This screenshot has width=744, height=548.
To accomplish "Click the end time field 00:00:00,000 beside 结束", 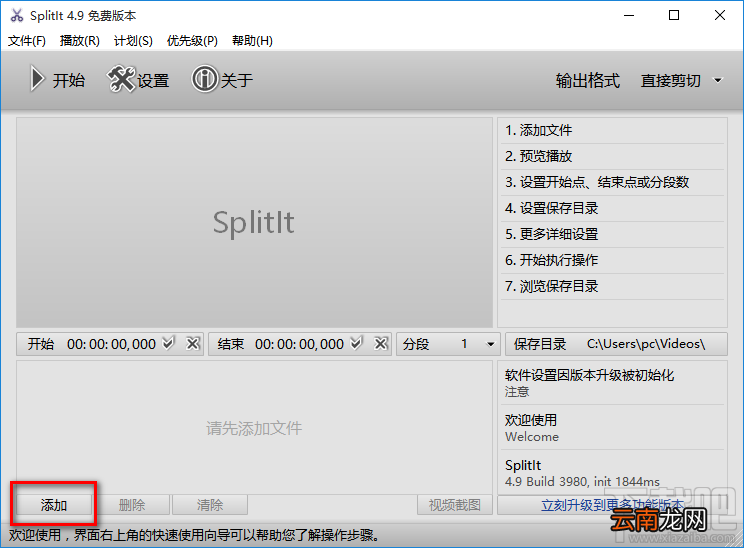I will (299, 344).
